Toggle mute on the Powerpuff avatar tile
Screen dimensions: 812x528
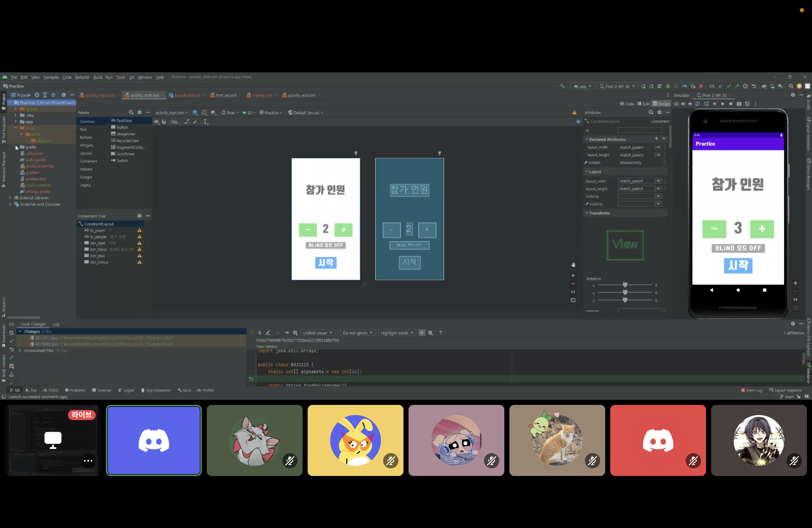point(491,461)
